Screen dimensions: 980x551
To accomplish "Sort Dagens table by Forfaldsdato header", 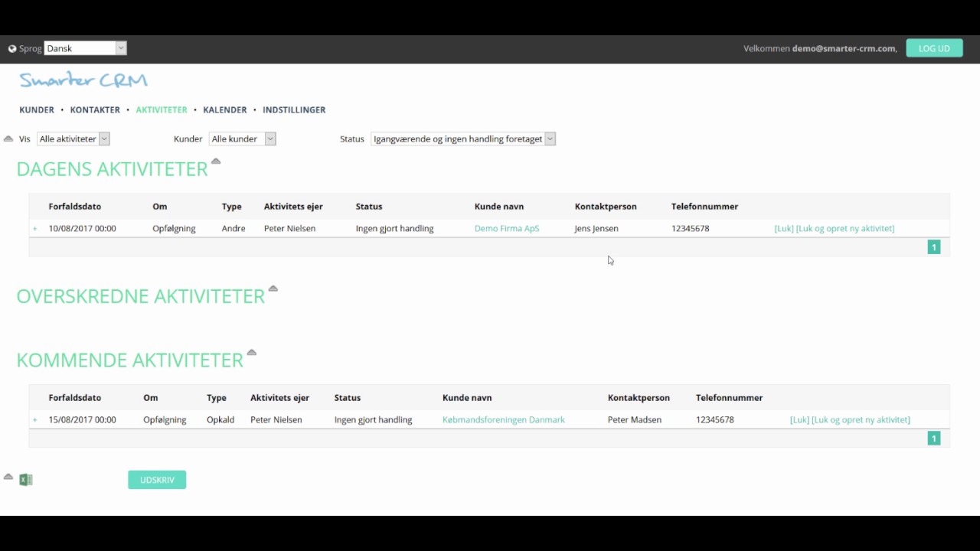I will pyautogui.click(x=75, y=207).
